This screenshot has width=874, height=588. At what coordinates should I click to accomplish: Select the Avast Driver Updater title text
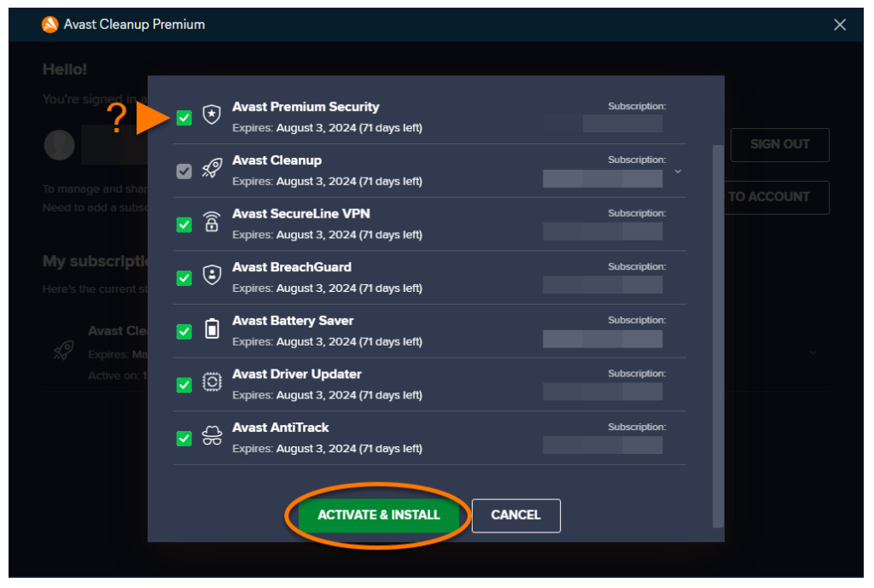coord(296,374)
